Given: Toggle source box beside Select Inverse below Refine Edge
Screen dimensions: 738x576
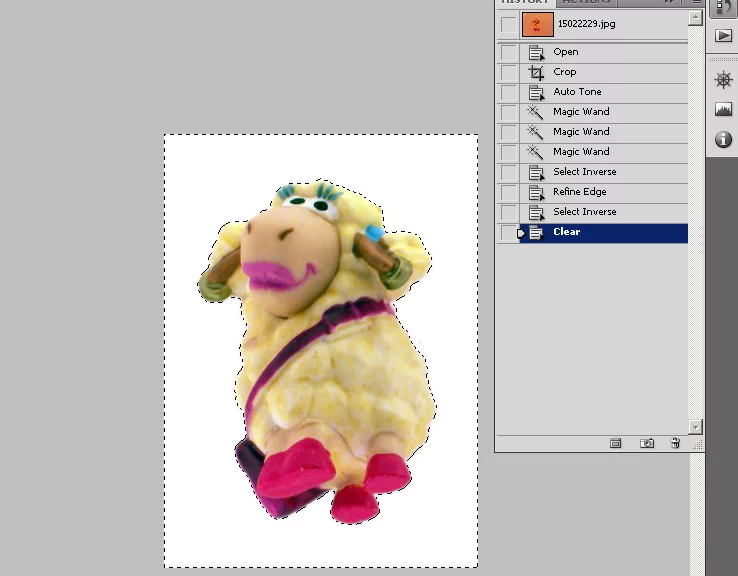Looking at the screenshot, I should pyautogui.click(x=508, y=212).
